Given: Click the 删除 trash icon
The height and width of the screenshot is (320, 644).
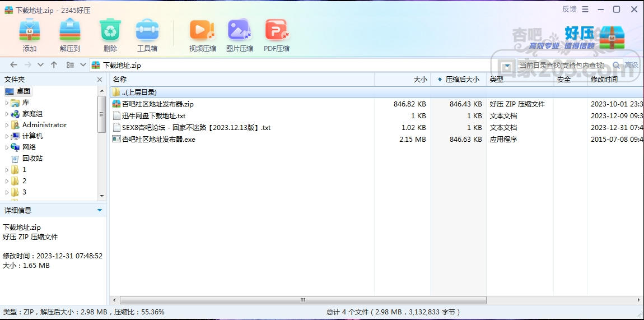Looking at the screenshot, I should click(110, 30).
